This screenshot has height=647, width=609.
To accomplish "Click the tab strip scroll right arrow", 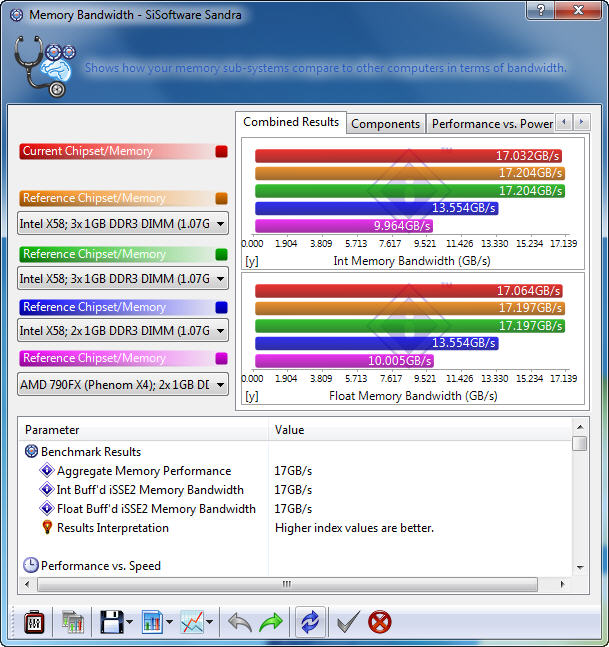I will coord(581,122).
